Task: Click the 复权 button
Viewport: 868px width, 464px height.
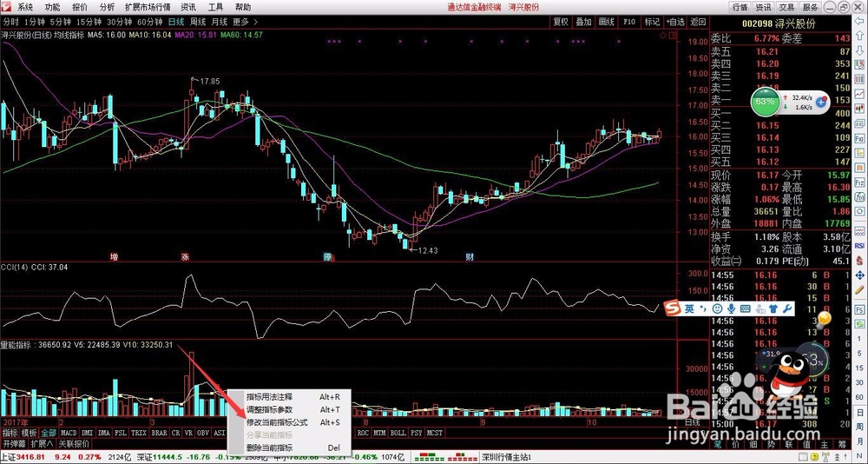Action: (x=561, y=23)
